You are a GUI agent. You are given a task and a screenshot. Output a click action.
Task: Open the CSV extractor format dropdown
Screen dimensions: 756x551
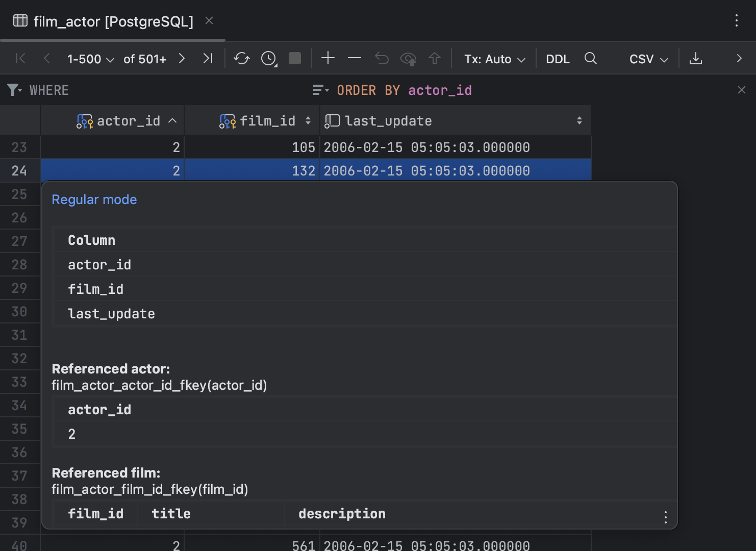(647, 59)
